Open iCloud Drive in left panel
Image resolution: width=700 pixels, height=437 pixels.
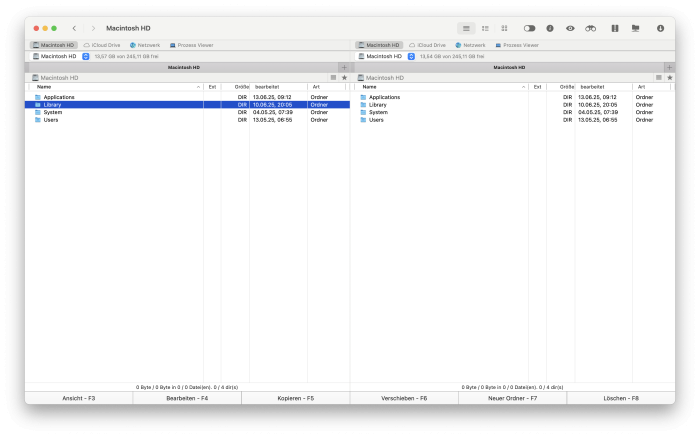point(102,45)
